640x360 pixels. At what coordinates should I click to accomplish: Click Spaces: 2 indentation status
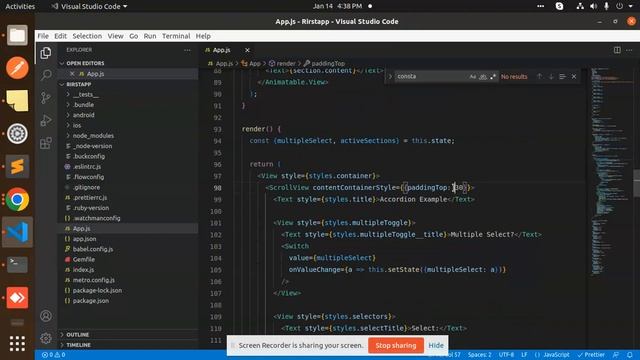pyautogui.click(x=480, y=355)
